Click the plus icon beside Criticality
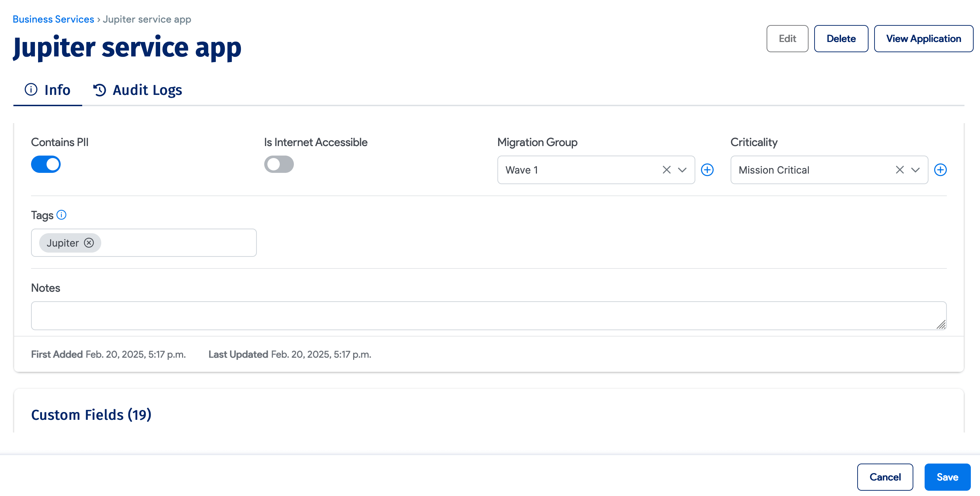 coord(940,170)
